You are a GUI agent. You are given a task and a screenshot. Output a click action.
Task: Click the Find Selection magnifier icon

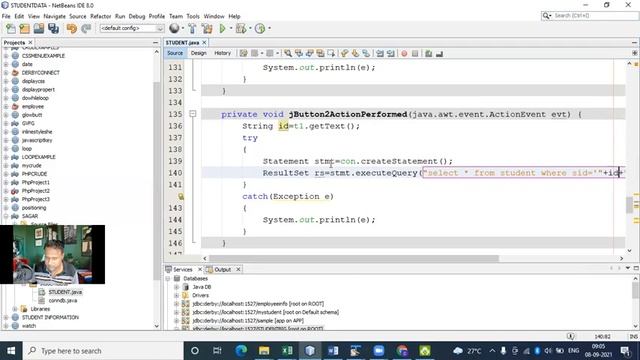[288, 53]
